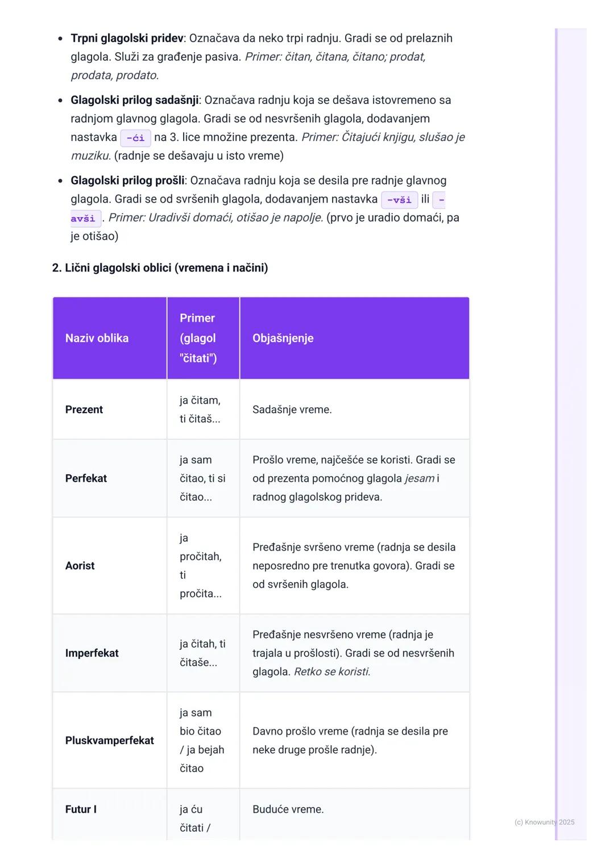Click the "-ći" suffix code tag
This screenshot has width=614, height=868.
pos(135,138)
